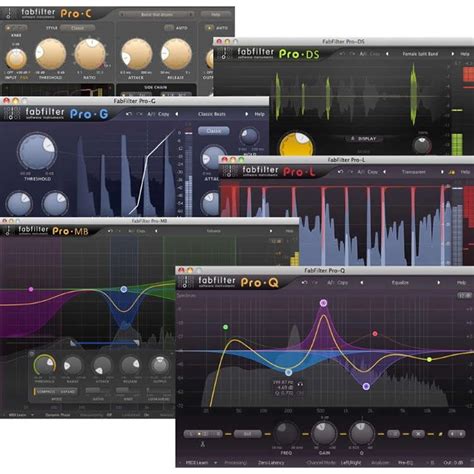Viewport: 474px width, 474px height.
Task: Select the red EQ band node in Pro-Q
Action: coord(375,334)
